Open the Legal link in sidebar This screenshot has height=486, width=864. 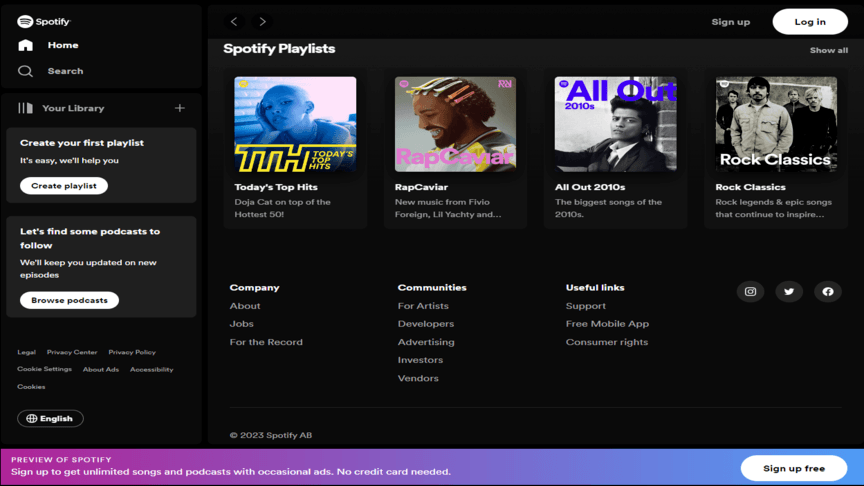26,352
